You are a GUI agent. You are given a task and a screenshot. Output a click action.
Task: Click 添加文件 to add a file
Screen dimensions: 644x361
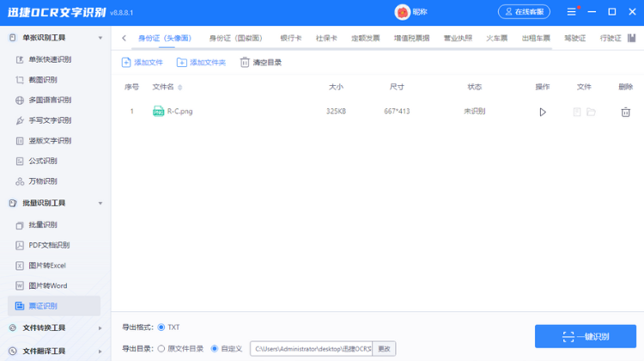(x=143, y=63)
